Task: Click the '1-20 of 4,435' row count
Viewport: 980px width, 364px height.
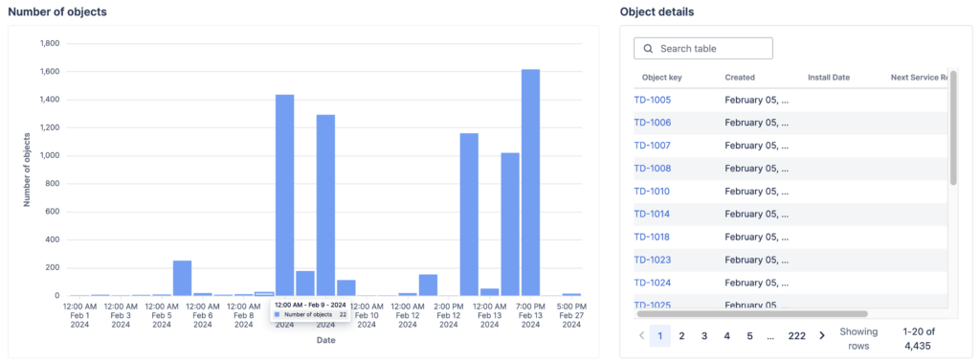Action: point(919,338)
